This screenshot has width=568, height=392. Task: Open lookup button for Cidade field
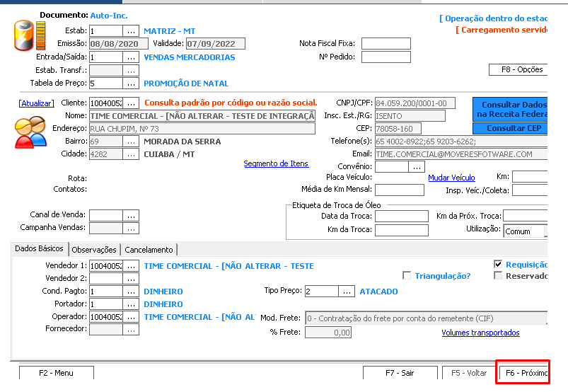tap(131, 154)
